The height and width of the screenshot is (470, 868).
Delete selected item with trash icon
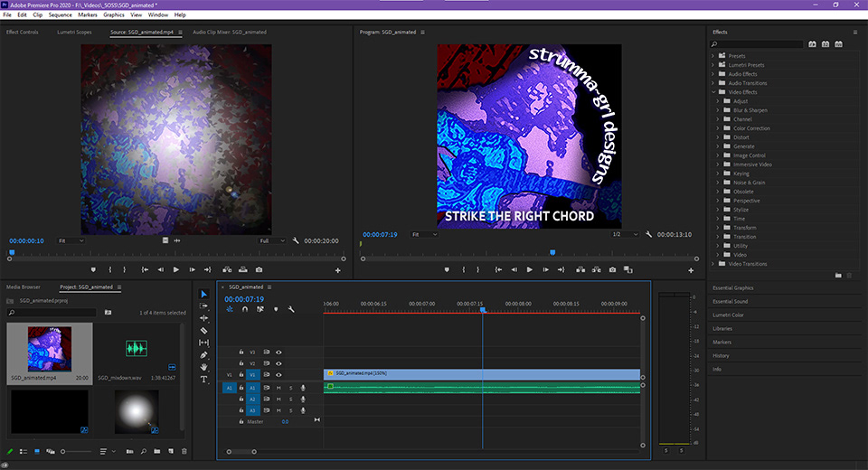[x=184, y=452]
